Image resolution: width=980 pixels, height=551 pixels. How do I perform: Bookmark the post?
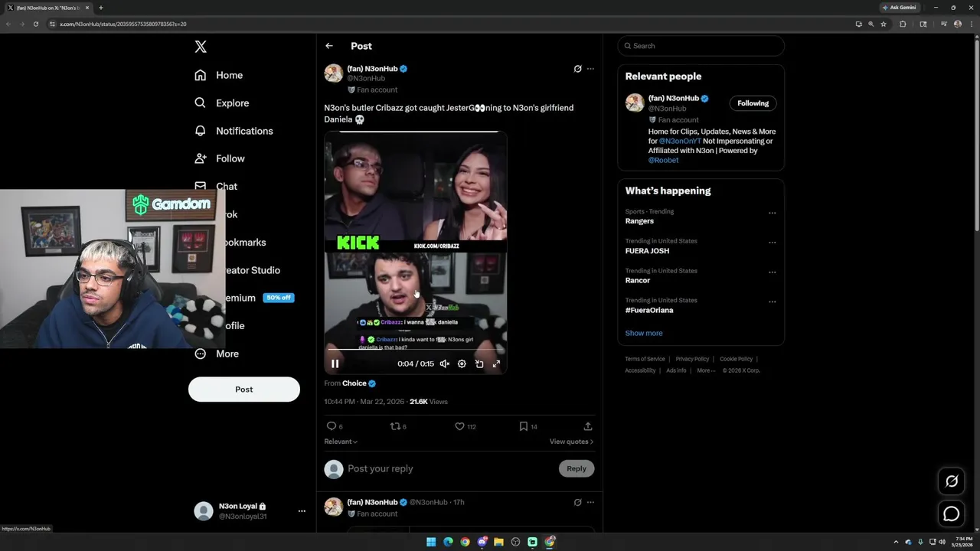click(524, 426)
